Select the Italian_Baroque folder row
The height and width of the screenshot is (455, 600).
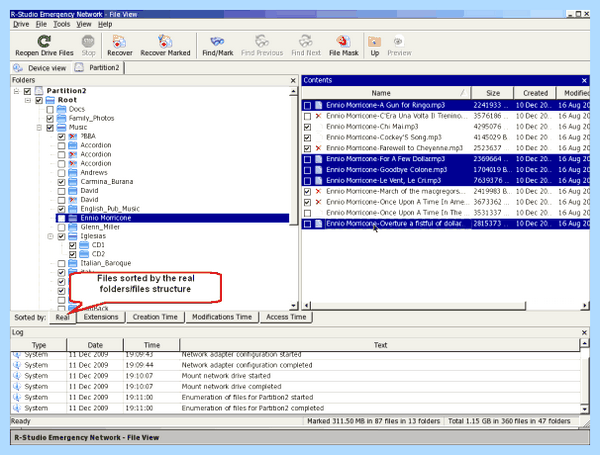(x=106, y=263)
